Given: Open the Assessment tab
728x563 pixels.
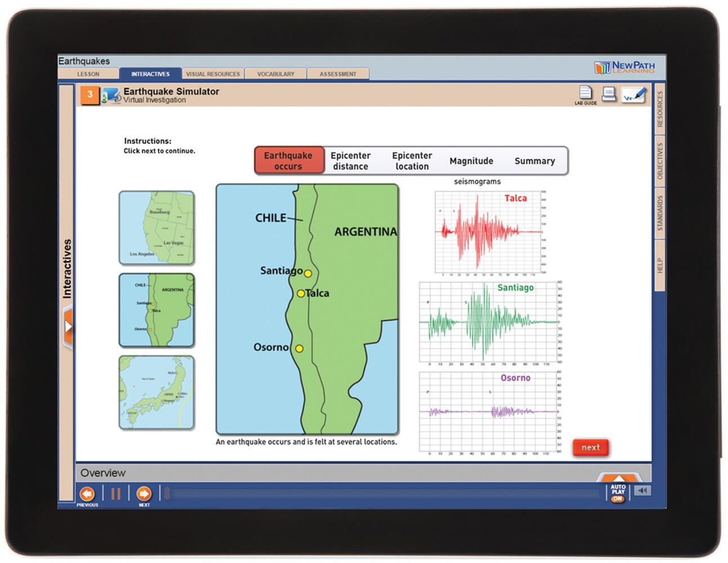Looking at the screenshot, I should click(338, 74).
